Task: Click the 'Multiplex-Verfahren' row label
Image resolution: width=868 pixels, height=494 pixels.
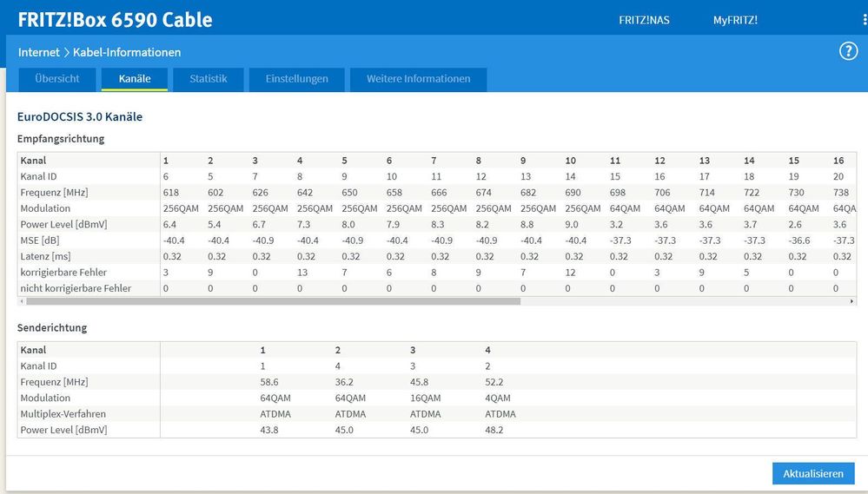Action: coord(63,414)
